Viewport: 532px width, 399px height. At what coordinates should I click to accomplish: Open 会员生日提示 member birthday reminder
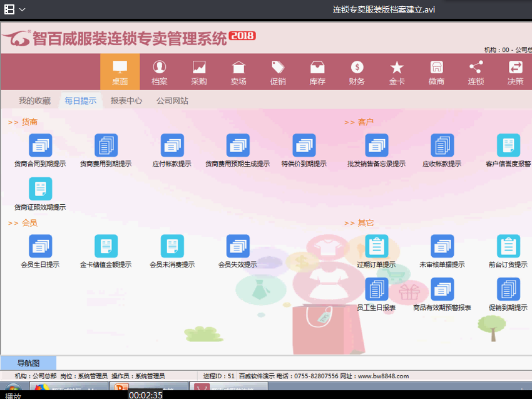[40, 246]
